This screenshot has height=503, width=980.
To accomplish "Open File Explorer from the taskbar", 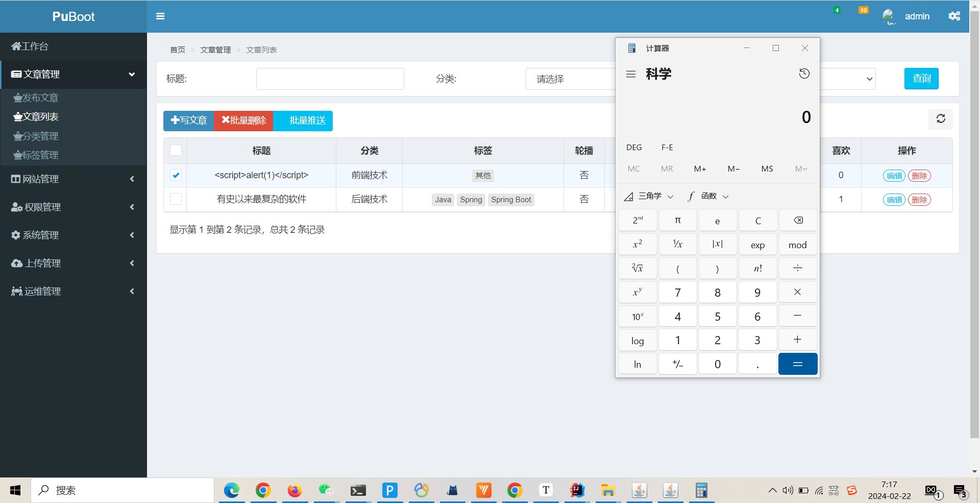I will pos(608,490).
